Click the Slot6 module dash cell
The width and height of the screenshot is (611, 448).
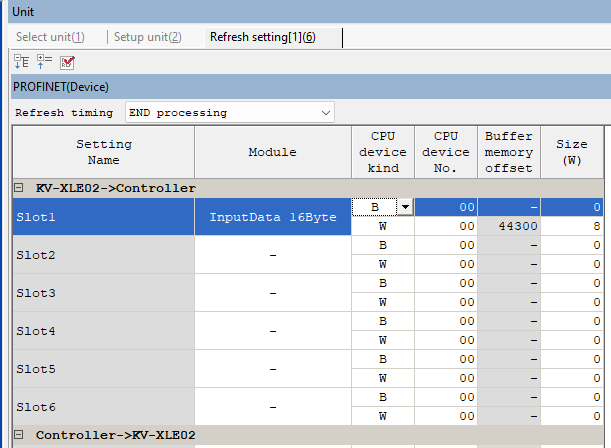point(273,407)
